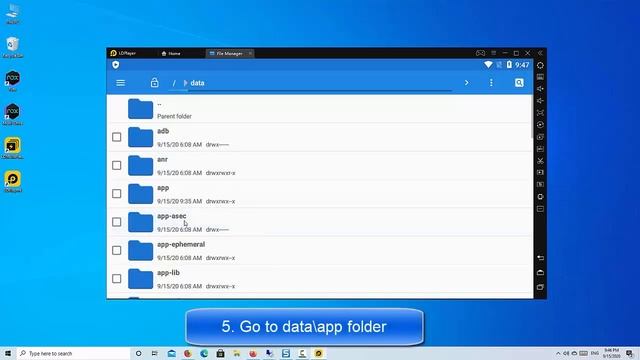Click the right chevron in path bar
Image resolution: width=640 pixels, height=360 pixels.
(467, 83)
